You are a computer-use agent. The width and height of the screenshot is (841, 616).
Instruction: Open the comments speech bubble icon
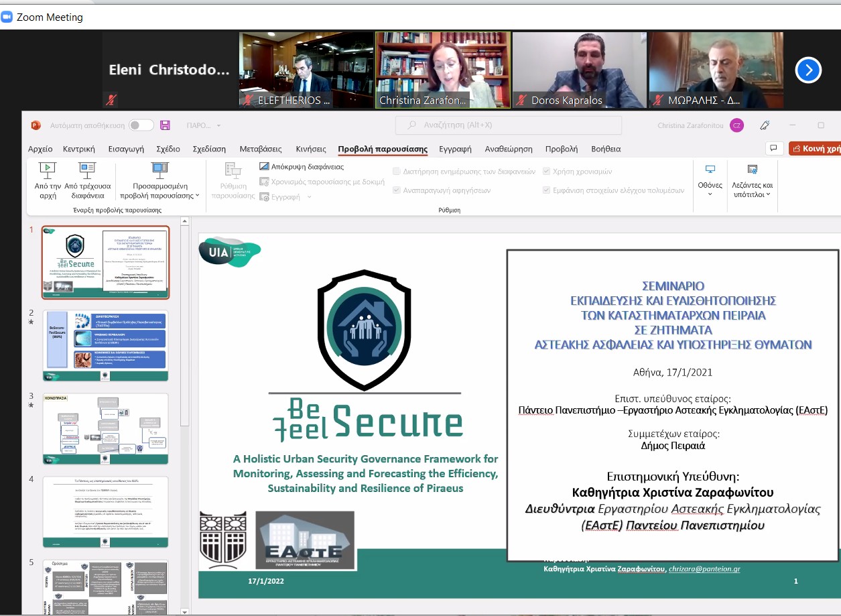[773, 148]
